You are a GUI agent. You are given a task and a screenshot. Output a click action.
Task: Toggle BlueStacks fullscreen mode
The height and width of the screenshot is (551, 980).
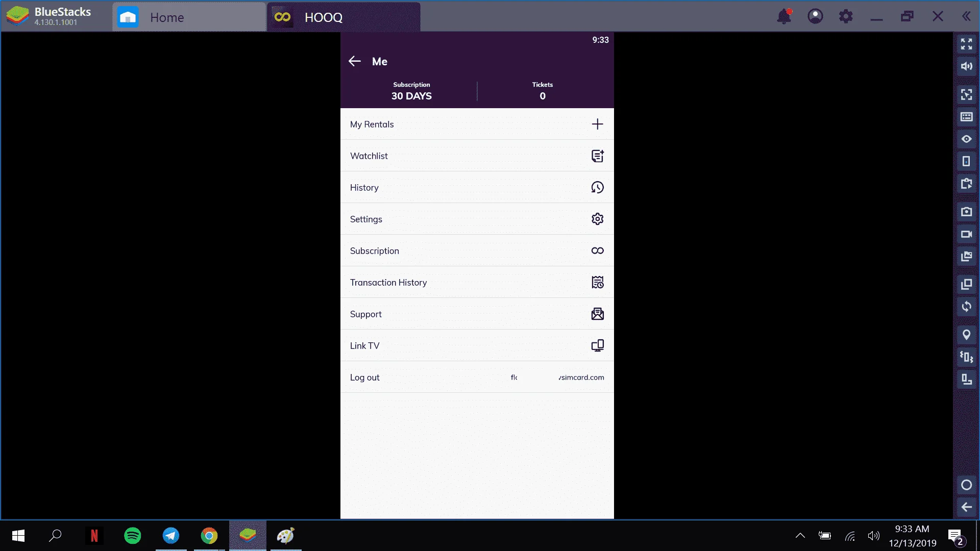[x=966, y=44]
